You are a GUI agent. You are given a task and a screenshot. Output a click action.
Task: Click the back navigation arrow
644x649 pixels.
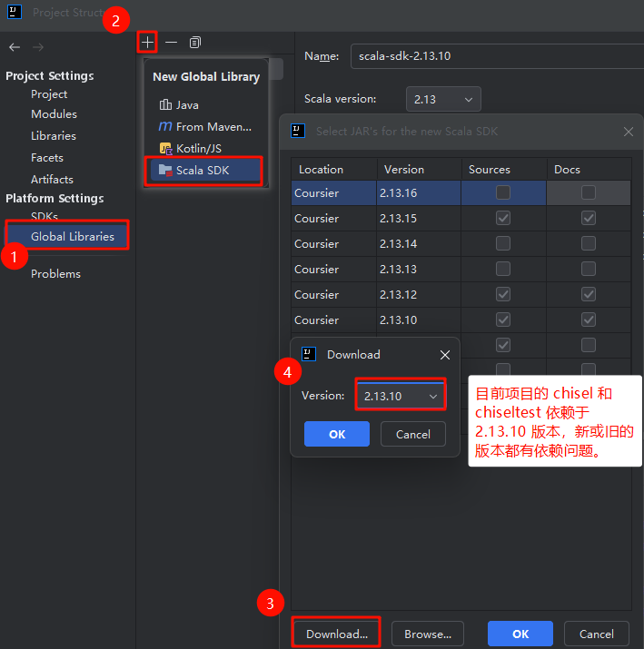tap(14, 47)
